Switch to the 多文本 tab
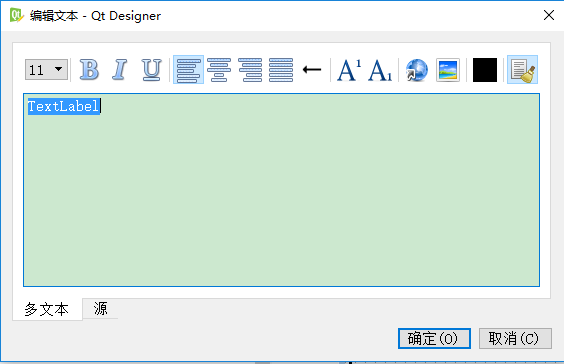This screenshot has height=364, width=564. pos(47,309)
